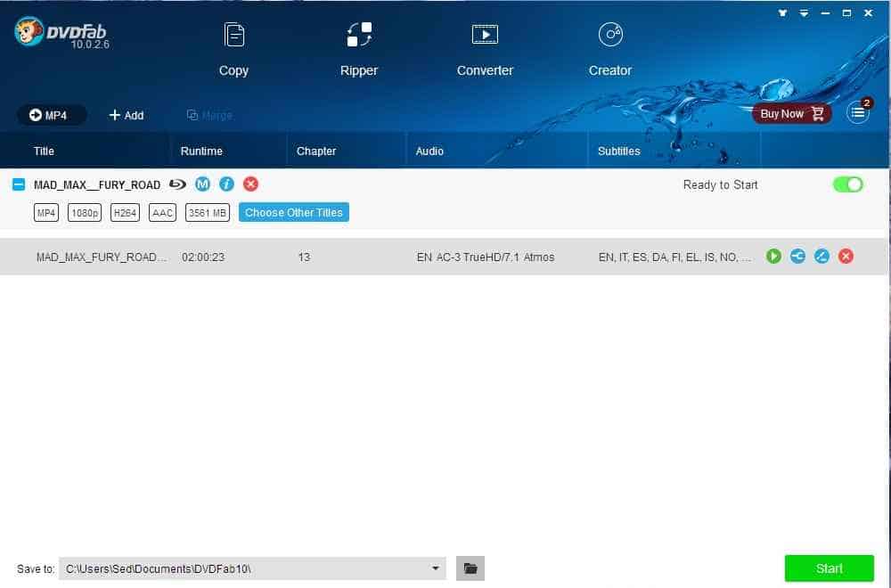Screen dimensions: 891x588
Task: Preview the title with the green play icon
Action: [773, 257]
